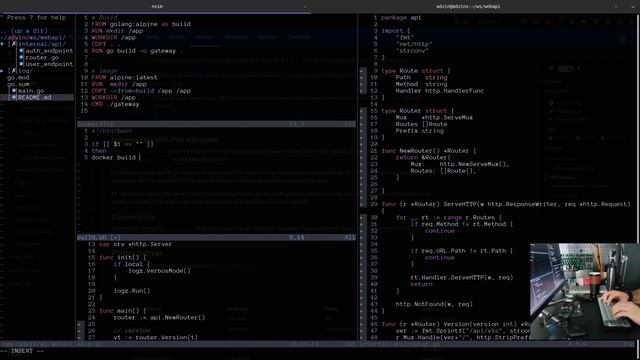Click the README.md file icon
The width and height of the screenshot is (640, 360).
pyautogui.click(x=14, y=98)
